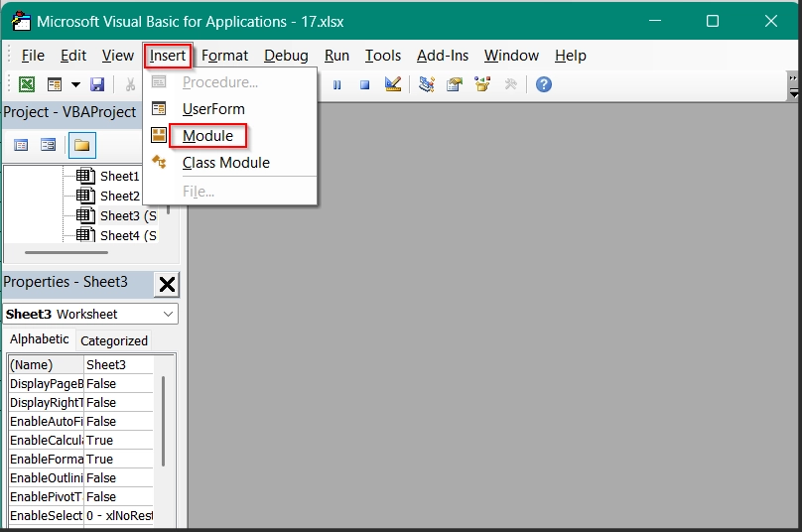Click the Cut scissors icon
The height and width of the screenshot is (532, 802).
point(130,84)
